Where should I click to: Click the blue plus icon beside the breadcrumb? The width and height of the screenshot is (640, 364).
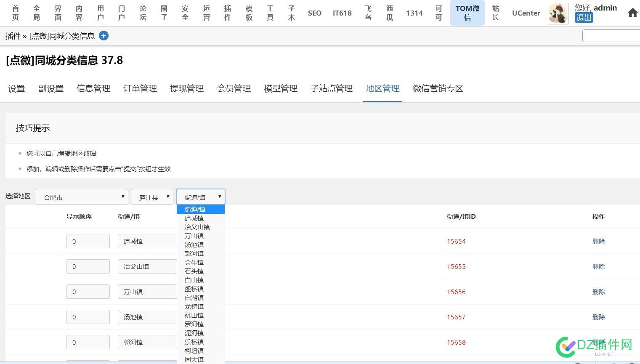coord(104,36)
